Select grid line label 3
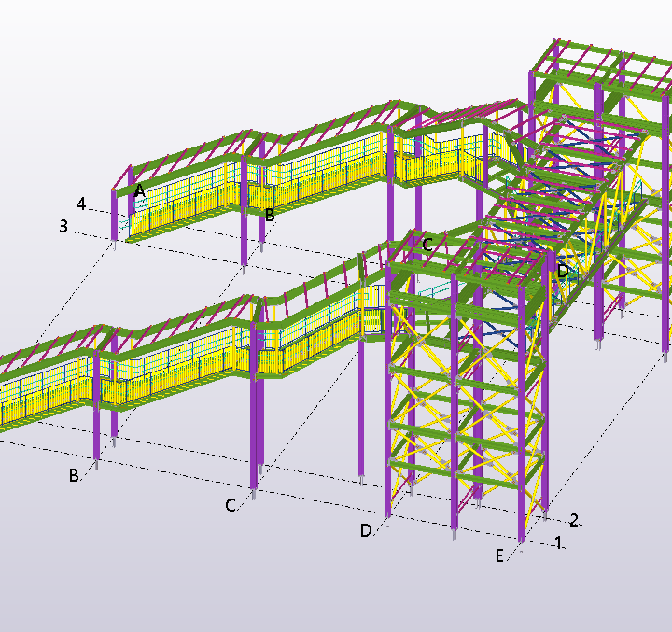Image resolution: width=672 pixels, height=632 pixels. pyautogui.click(x=63, y=226)
